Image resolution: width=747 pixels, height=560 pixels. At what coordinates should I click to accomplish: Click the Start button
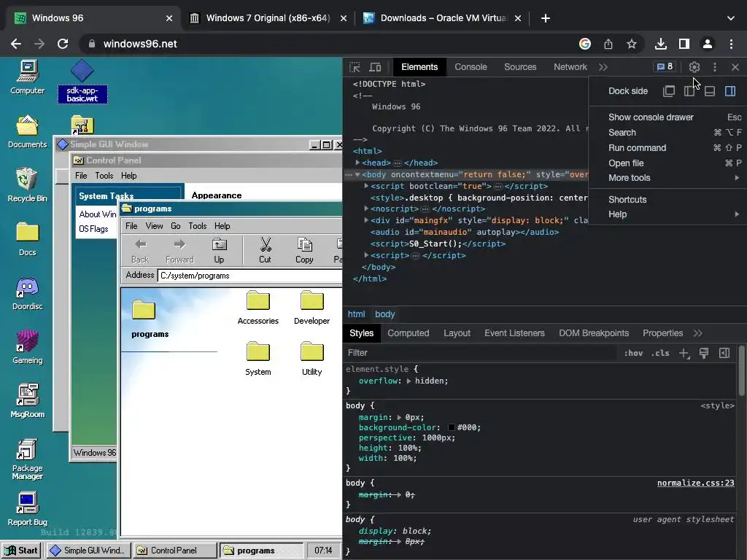tap(22, 551)
